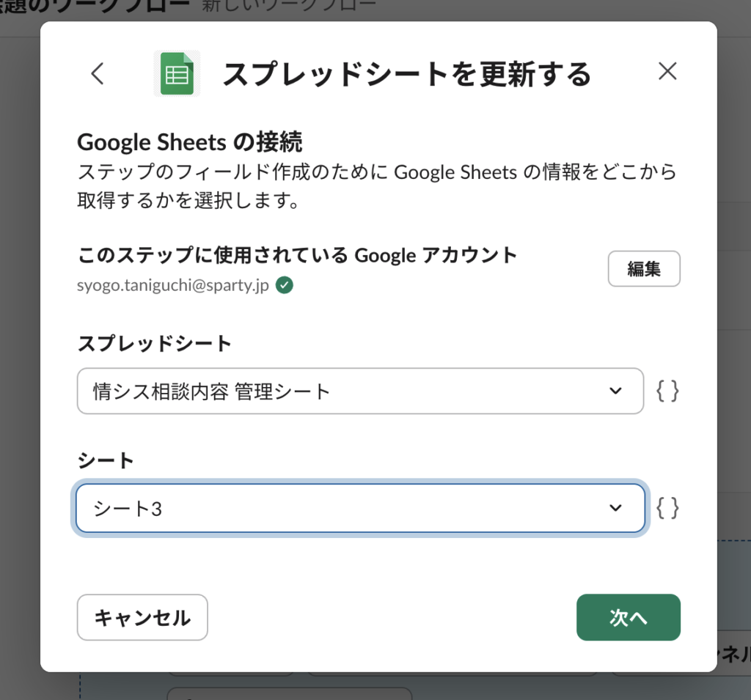The width and height of the screenshot is (751, 700).
Task: Click the スプレッドシートを更新する dialog title
Action: click(406, 74)
